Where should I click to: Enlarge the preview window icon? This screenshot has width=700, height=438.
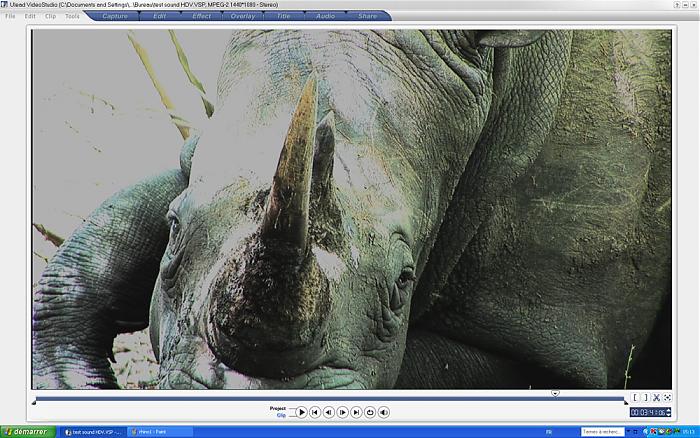click(x=667, y=397)
